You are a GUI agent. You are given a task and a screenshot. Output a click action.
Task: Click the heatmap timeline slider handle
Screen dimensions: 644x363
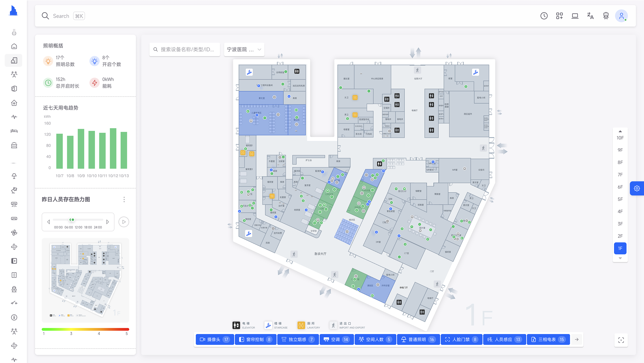[x=72, y=220]
